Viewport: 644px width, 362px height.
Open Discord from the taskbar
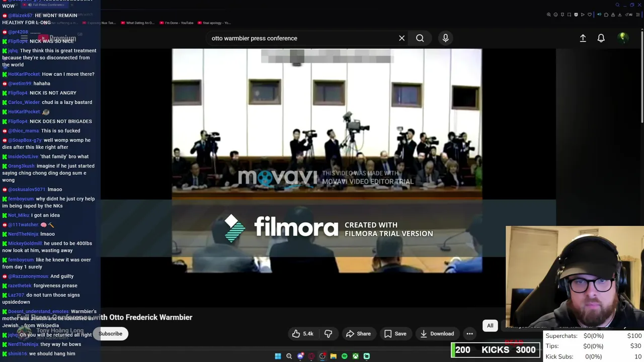(300, 356)
